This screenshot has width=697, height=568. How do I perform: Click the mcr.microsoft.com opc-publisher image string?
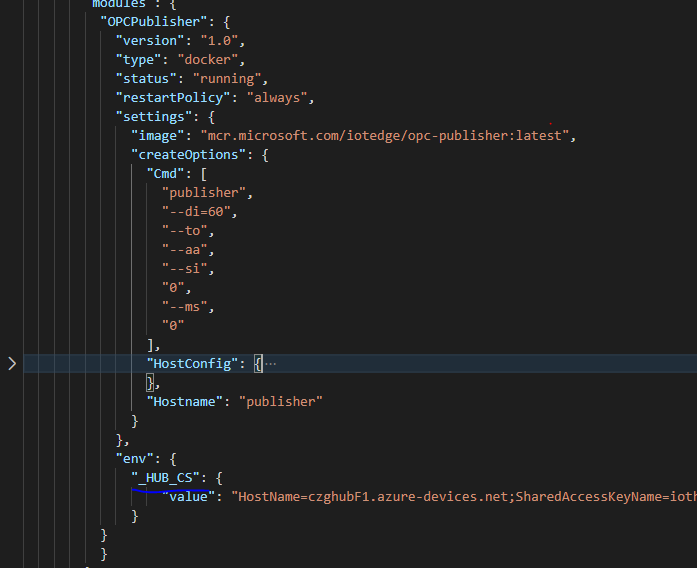pyautogui.click(x=385, y=136)
